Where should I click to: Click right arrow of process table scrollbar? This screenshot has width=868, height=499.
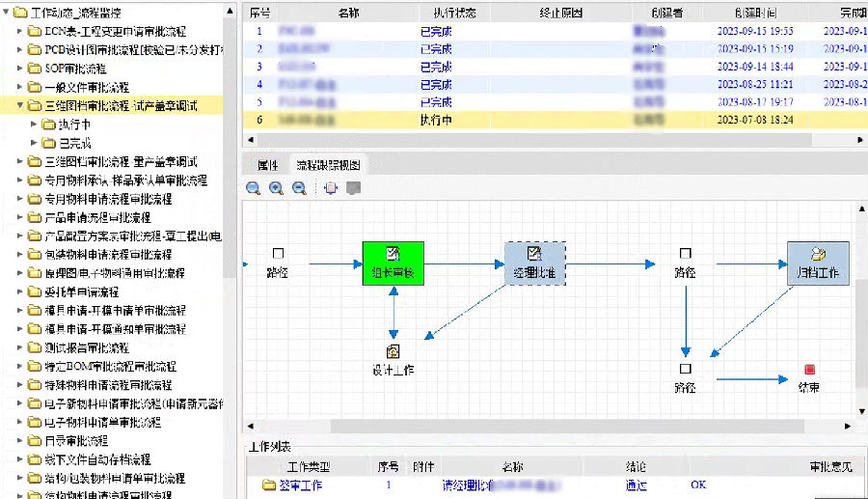tap(860, 140)
